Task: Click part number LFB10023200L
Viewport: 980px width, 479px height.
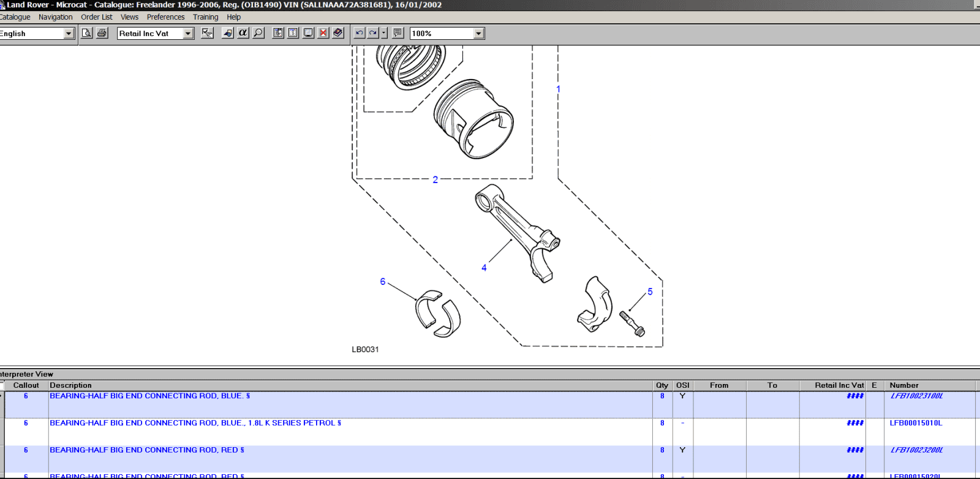Action: [916, 450]
